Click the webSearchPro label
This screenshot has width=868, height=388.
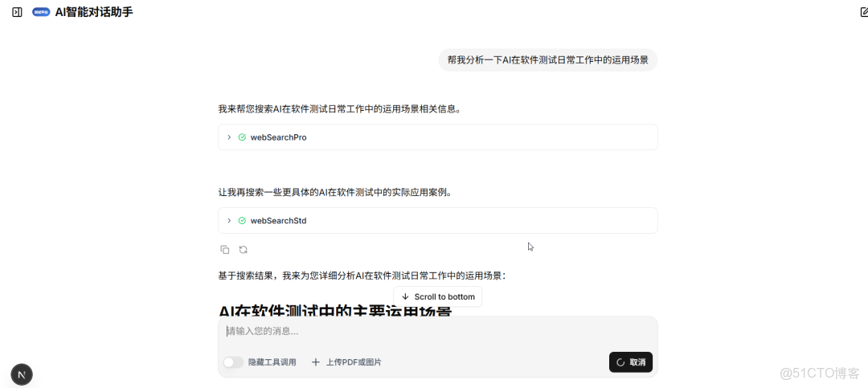click(x=278, y=137)
